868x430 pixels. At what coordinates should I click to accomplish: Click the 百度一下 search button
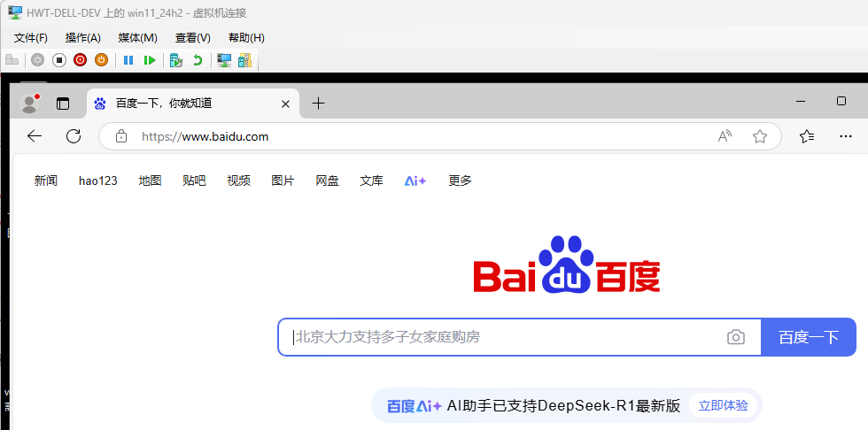coord(809,337)
